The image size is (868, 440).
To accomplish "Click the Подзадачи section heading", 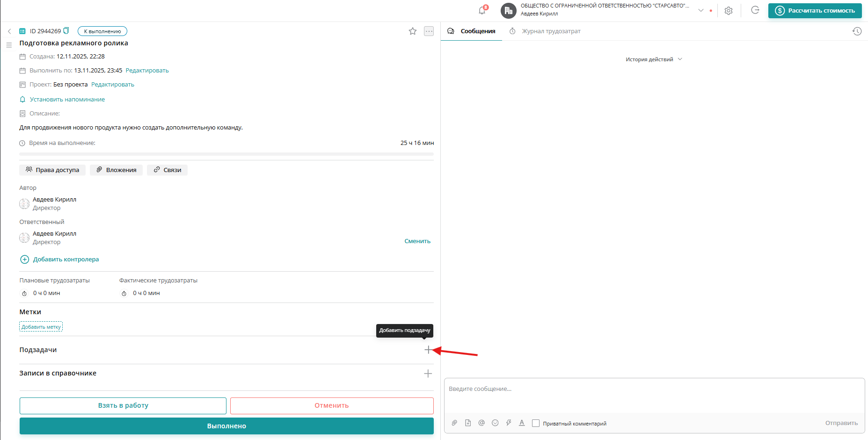I will point(38,350).
